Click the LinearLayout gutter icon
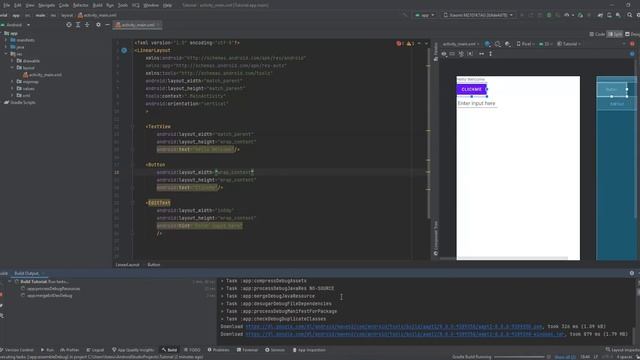640x360 pixels. tap(124, 50)
